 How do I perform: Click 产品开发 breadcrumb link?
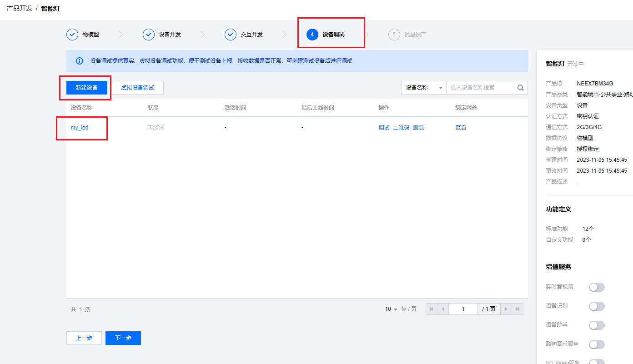point(20,8)
